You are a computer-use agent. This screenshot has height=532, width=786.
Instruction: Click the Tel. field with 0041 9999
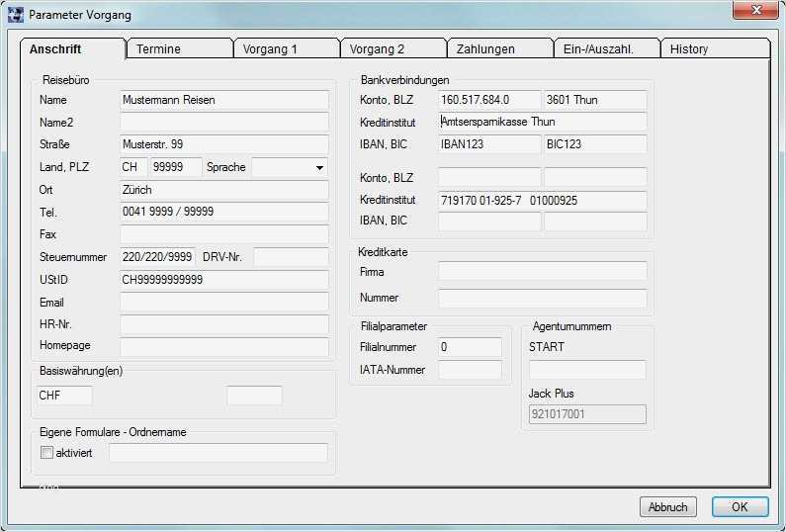[x=224, y=212]
